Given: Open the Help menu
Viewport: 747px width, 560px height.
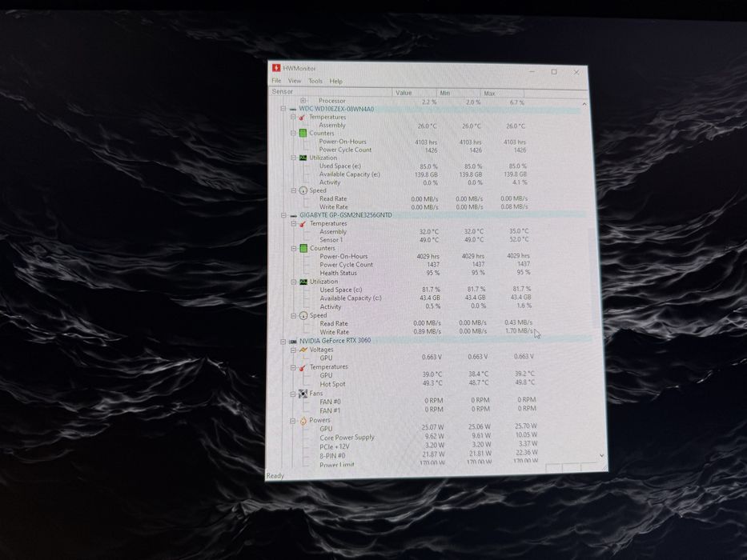Looking at the screenshot, I should [x=335, y=82].
